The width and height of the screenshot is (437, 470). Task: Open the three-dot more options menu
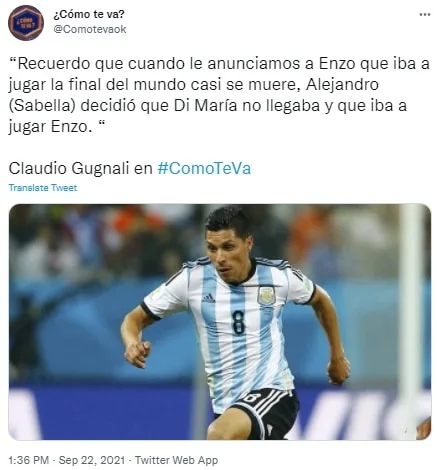(424, 14)
